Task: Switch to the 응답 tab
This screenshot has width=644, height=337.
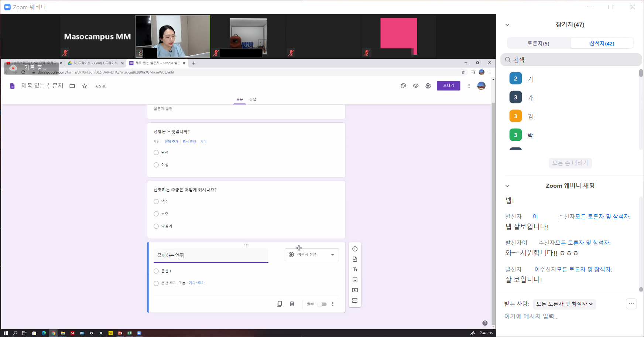Action: pos(253,99)
